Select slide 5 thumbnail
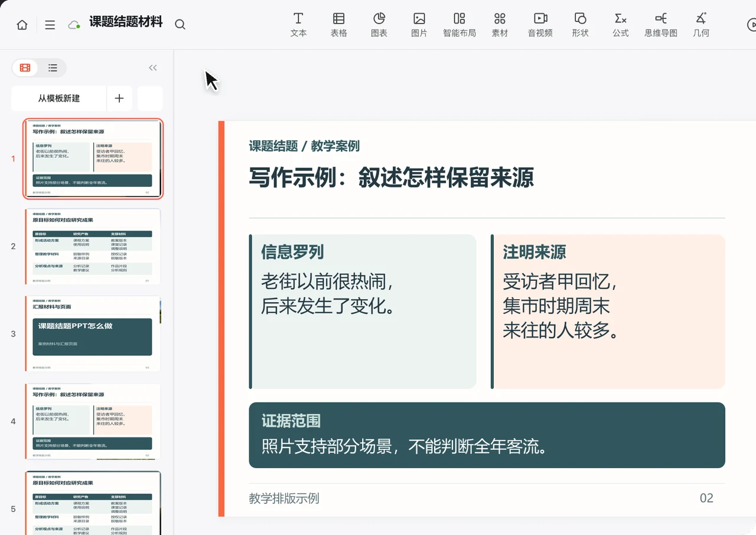756x535 pixels. coord(93,503)
